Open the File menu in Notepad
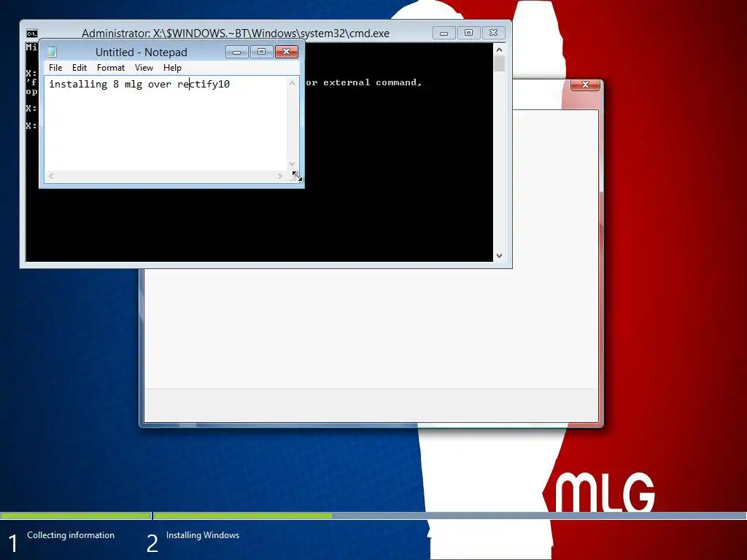Viewport: 747px width, 560px height. pos(55,68)
